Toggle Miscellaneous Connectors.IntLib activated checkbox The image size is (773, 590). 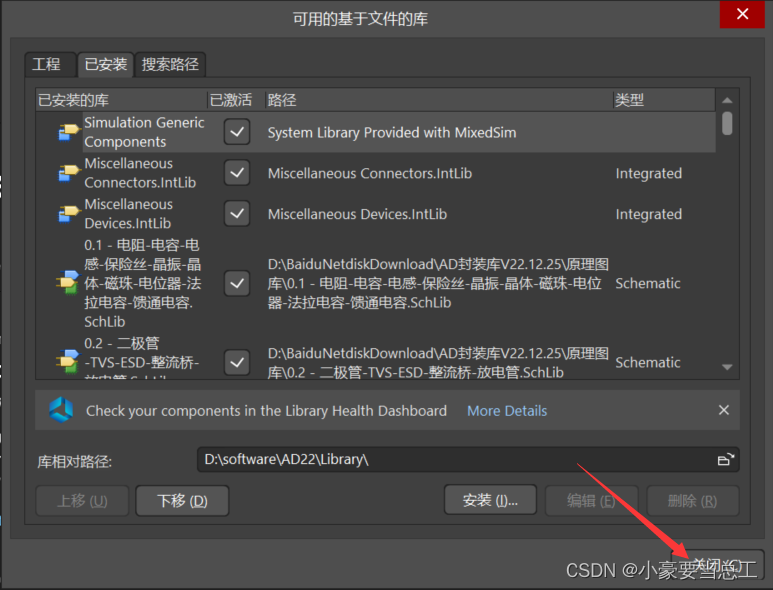(x=237, y=173)
